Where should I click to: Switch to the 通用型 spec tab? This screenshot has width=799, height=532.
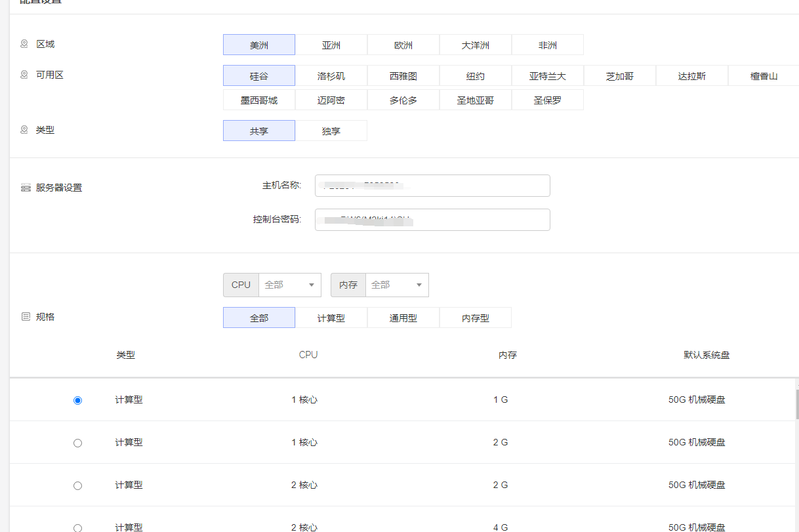click(403, 318)
